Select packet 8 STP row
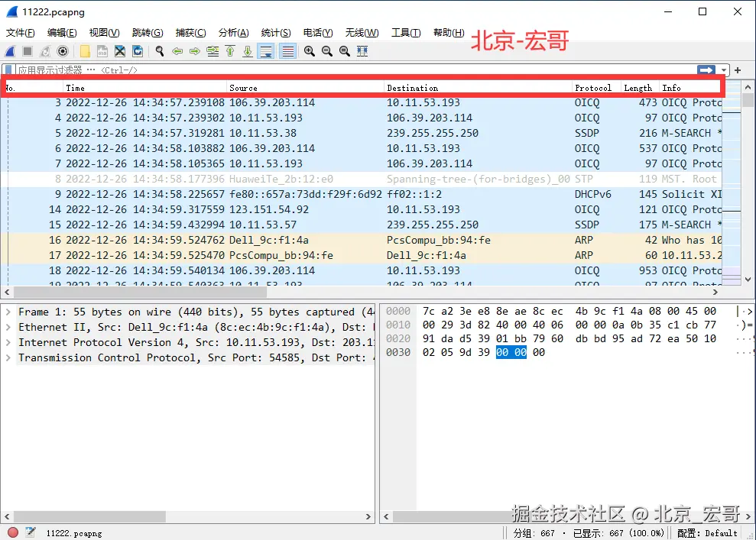Viewport: 756px width, 540px height. point(362,179)
